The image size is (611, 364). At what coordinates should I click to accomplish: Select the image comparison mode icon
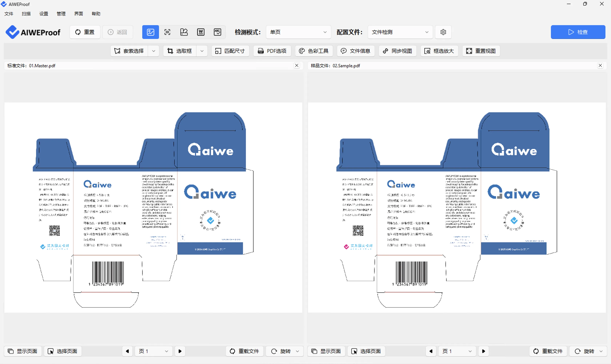pyautogui.click(x=150, y=32)
